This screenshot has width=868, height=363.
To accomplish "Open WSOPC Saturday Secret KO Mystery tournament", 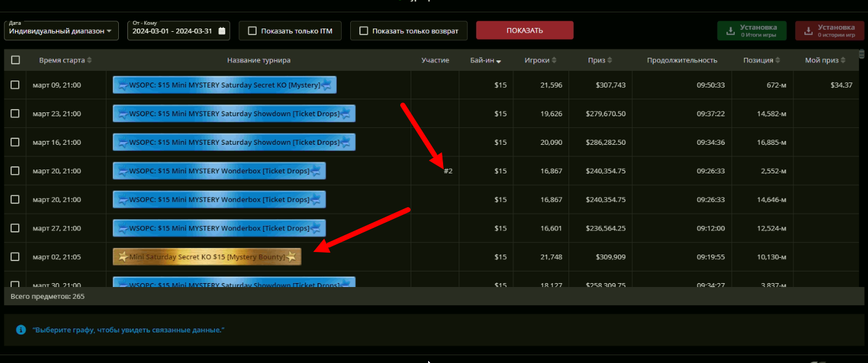I will [225, 85].
